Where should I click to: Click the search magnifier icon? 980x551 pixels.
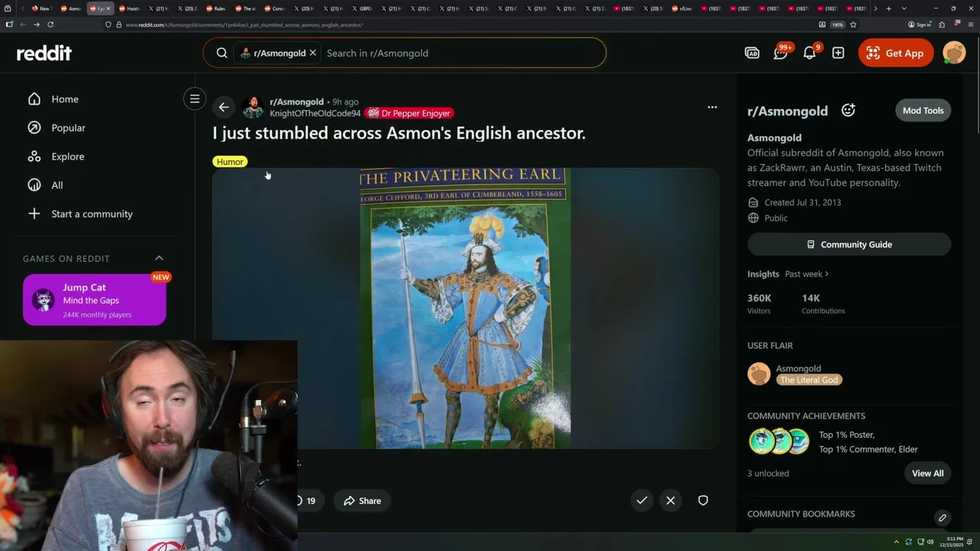(x=222, y=53)
